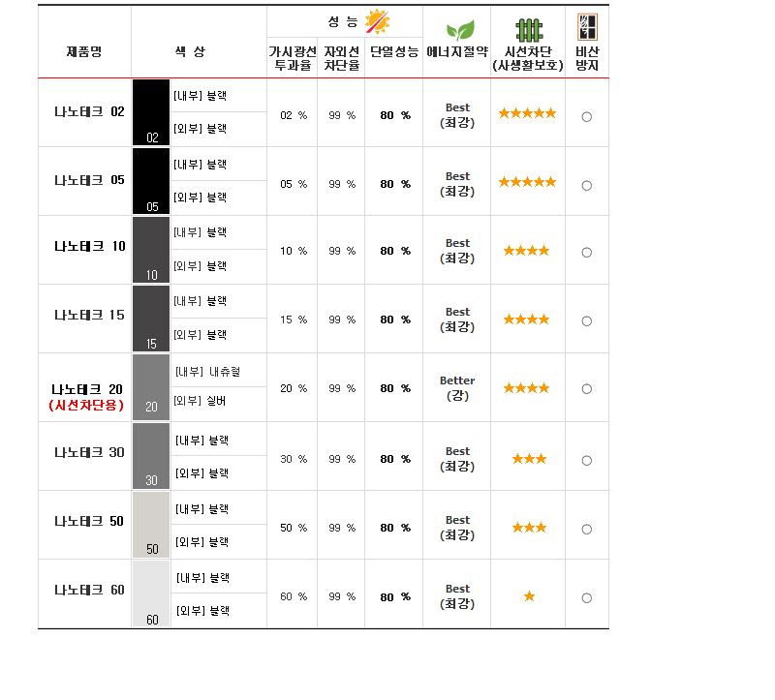Click the [내부] 내츄럴 color label

[x=207, y=372]
